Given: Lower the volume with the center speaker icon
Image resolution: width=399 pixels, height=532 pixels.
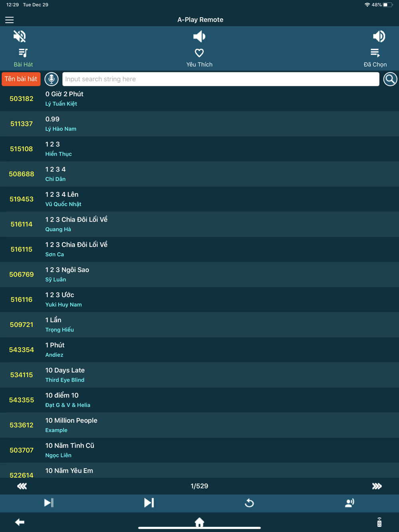Looking at the screenshot, I should coord(199,36).
